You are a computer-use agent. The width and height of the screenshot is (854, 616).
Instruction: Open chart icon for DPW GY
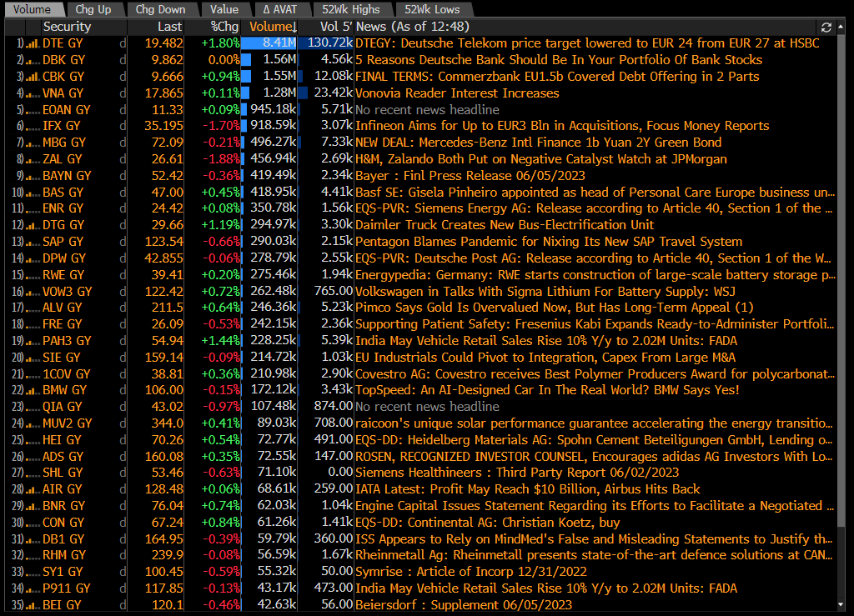point(33,258)
